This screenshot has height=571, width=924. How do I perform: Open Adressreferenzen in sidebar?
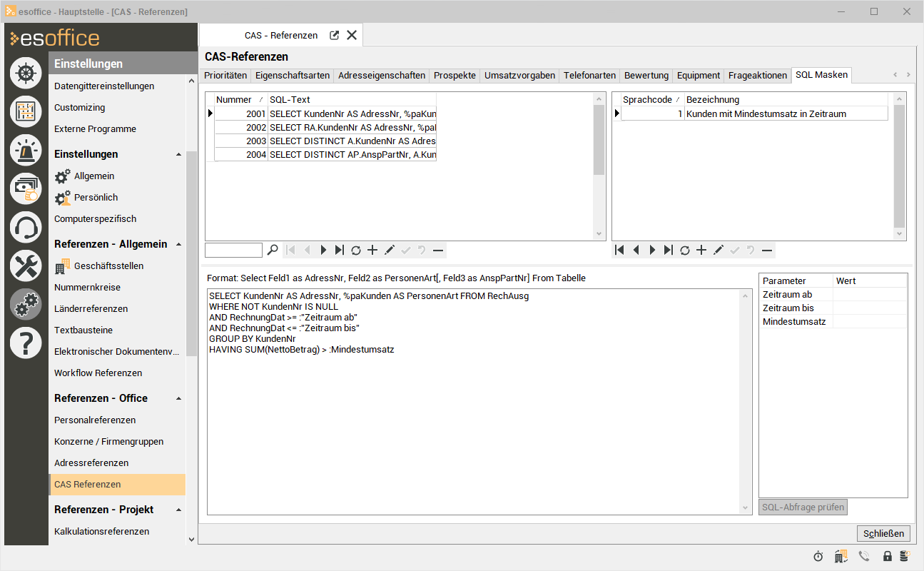tap(91, 463)
